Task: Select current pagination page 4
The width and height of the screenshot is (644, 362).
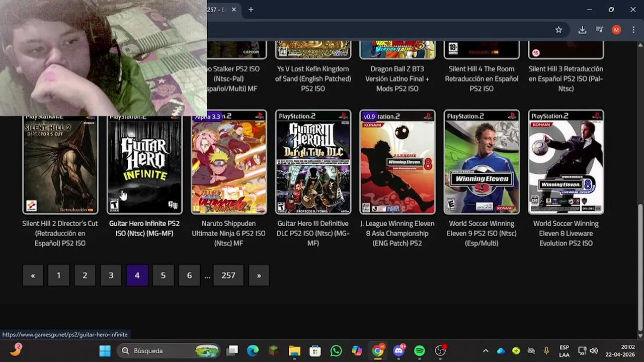Action: (137, 276)
